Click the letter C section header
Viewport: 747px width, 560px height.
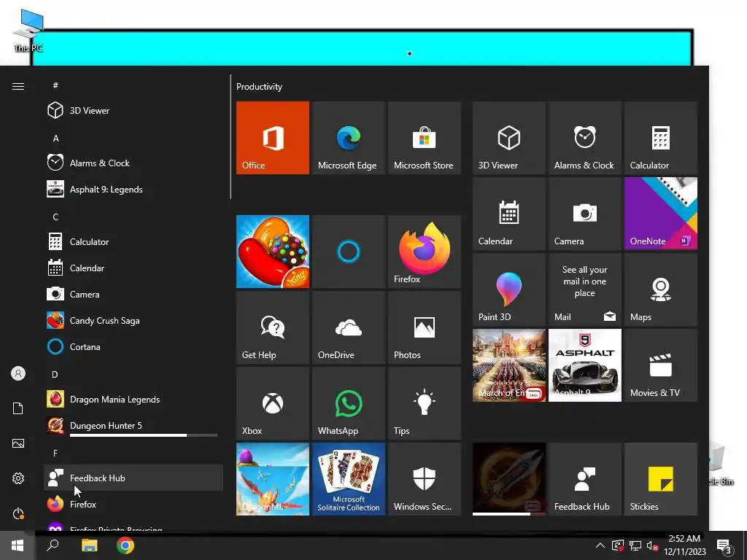[55, 217]
